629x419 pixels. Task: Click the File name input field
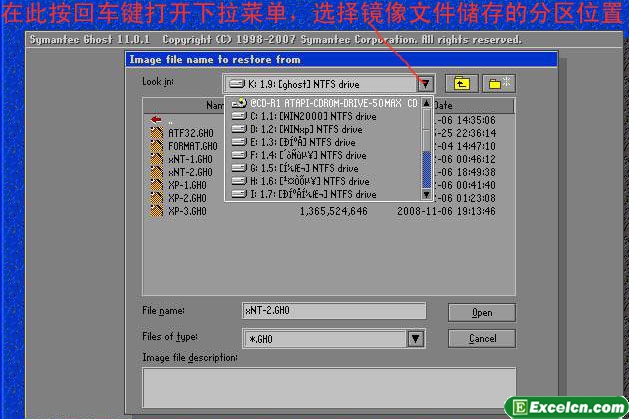pyautogui.click(x=334, y=311)
